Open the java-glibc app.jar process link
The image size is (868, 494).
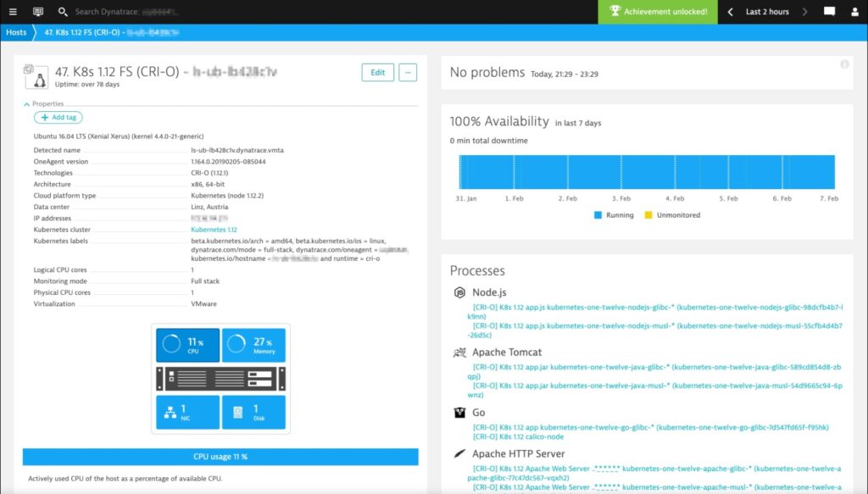click(655, 372)
